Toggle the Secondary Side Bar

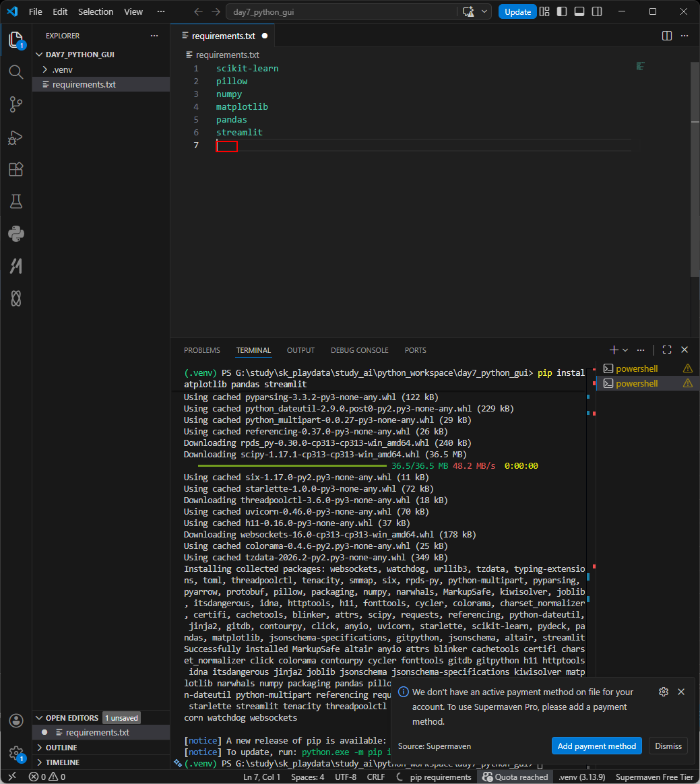(x=597, y=11)
